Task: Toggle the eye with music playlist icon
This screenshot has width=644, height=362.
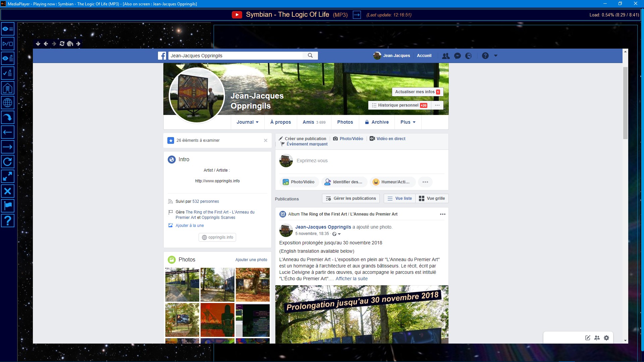Action: (x=7, y=58)
